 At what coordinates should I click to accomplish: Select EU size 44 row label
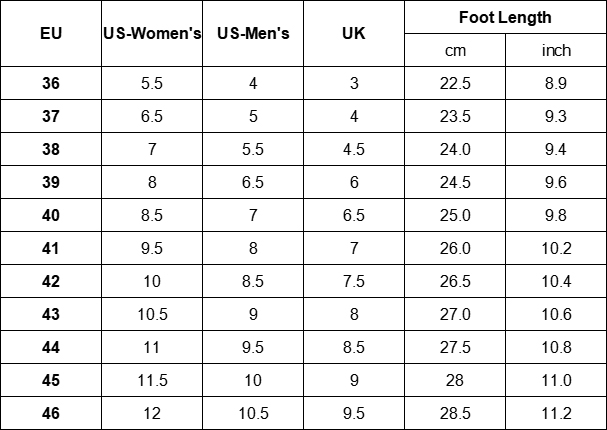tap(51, 347)
